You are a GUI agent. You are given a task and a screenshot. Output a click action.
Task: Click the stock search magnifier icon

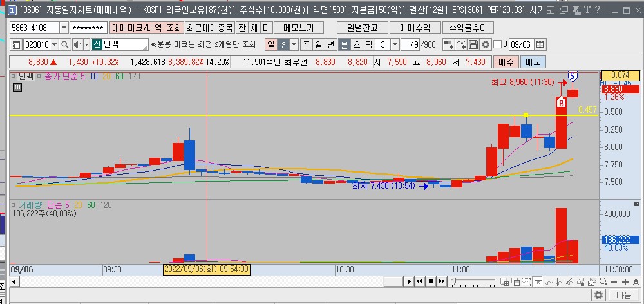pyautogui.click(x=65, y=44)
